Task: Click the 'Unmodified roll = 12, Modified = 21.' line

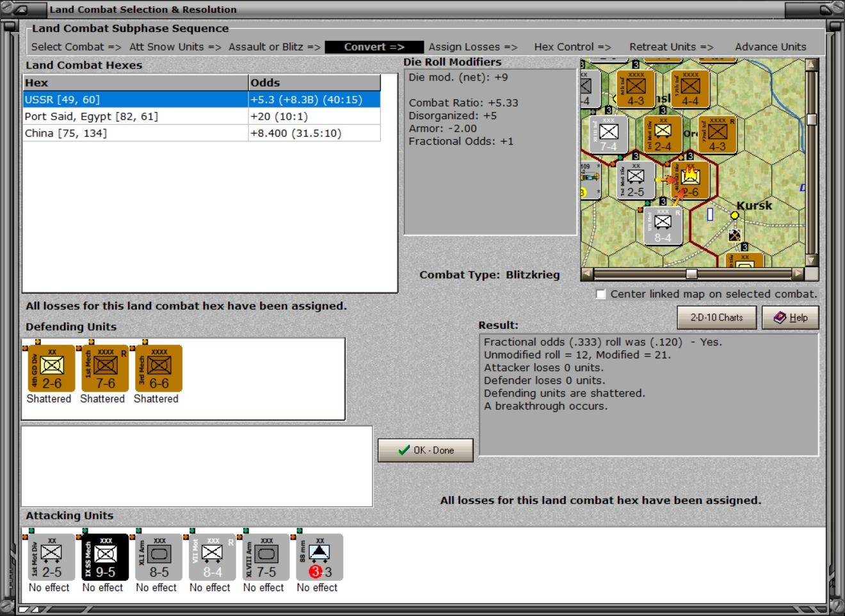Action: click(x=577, y=355)
